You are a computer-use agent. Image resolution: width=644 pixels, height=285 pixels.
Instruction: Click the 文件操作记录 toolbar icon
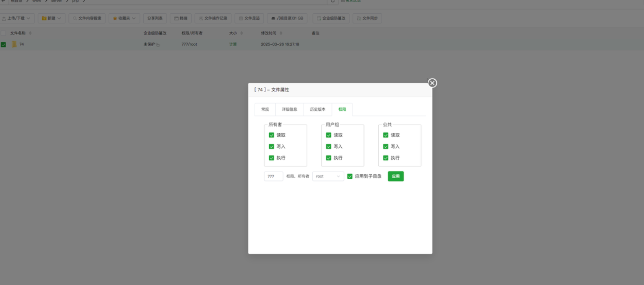click(x=201, y=18)
